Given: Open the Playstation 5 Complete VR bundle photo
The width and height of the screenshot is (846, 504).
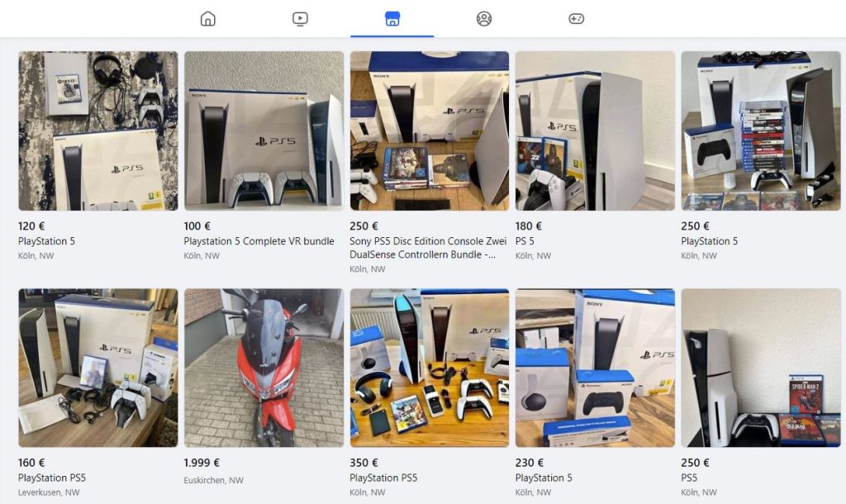Looking at the screenshot, I should 264,131.
